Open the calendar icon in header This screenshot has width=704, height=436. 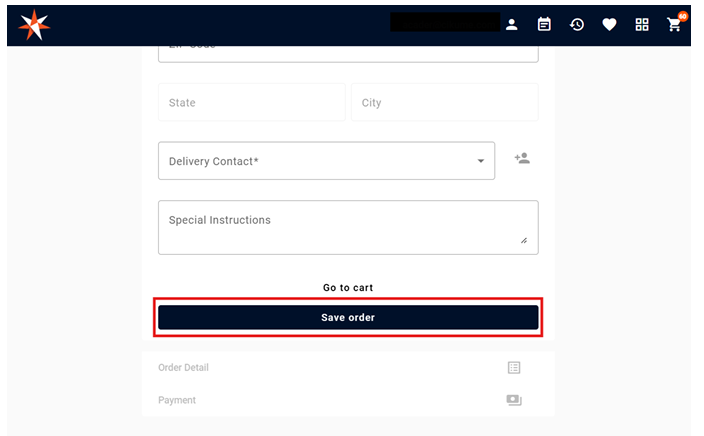(x=544, y=24)
